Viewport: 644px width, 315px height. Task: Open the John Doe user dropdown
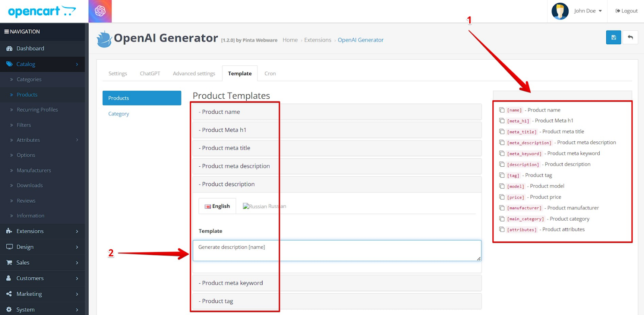tap(588, 11)
